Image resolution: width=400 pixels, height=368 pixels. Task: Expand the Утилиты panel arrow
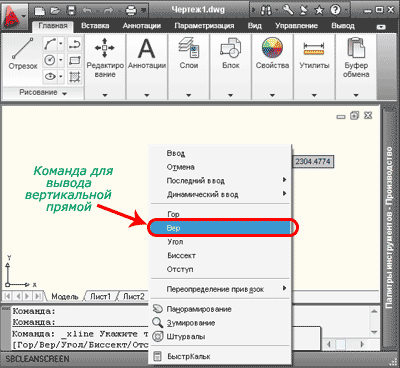[314, 95]
